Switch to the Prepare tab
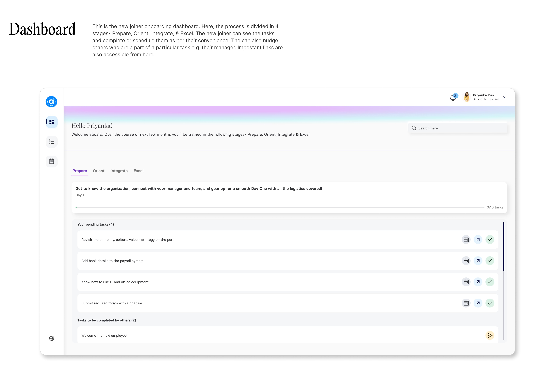Image resolution: width=555 pixels, height=392 pixels. [80, 171]
